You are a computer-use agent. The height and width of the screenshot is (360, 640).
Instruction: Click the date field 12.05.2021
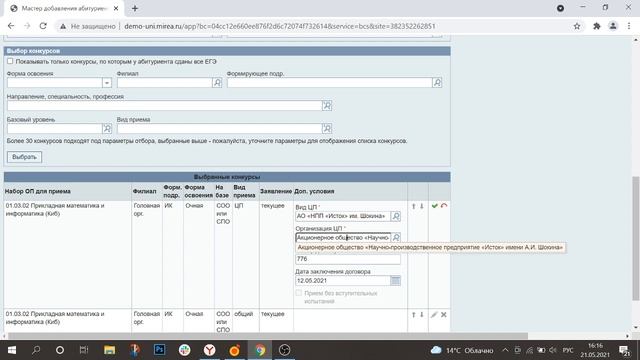pos(343,280)
